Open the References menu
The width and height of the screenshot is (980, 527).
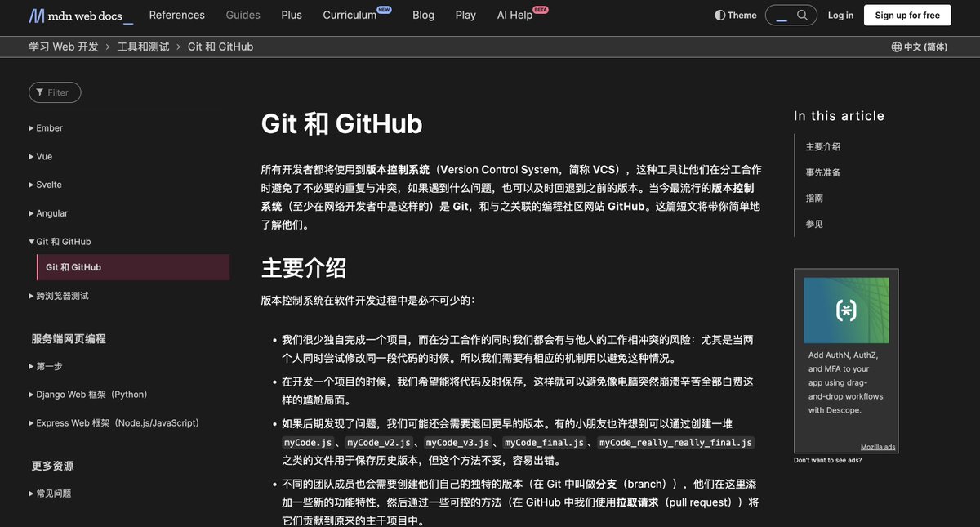tap(176, 15)
